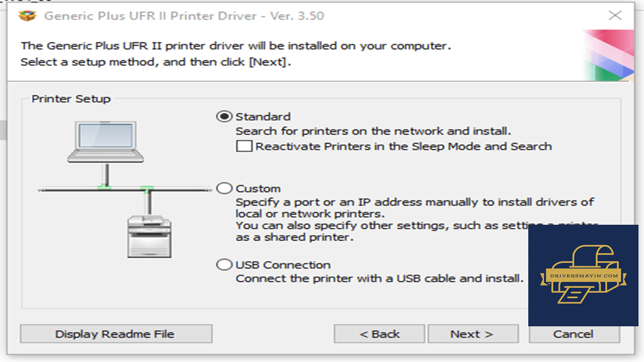Click the installer box icon in title bar
The image size is (644, 362).
click(27, 16)
